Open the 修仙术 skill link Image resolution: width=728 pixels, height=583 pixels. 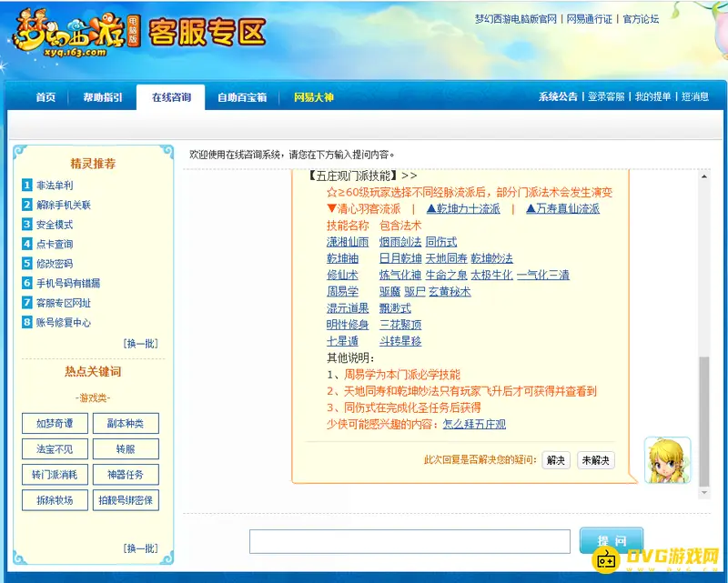click(x=342, y=275)
